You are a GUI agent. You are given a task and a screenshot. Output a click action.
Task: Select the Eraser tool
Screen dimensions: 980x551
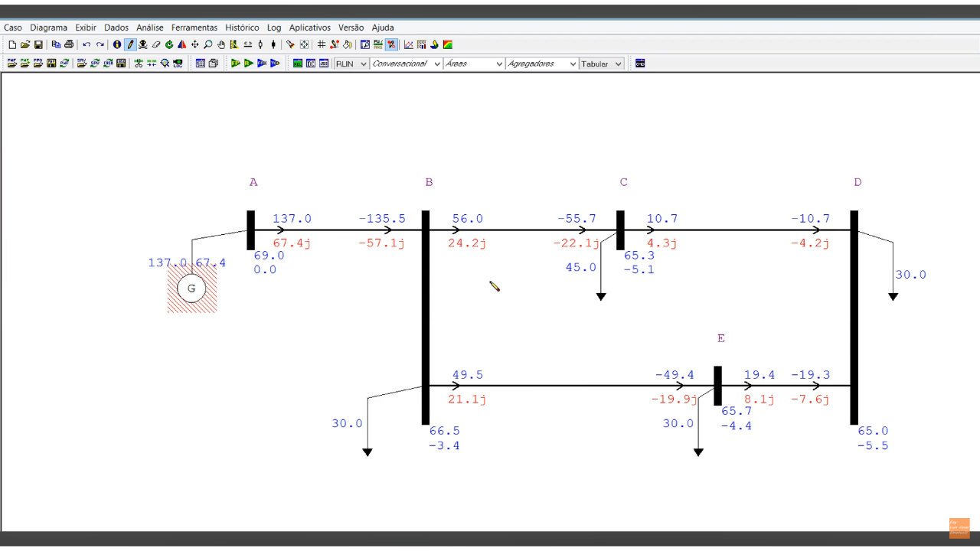(156, 45)
